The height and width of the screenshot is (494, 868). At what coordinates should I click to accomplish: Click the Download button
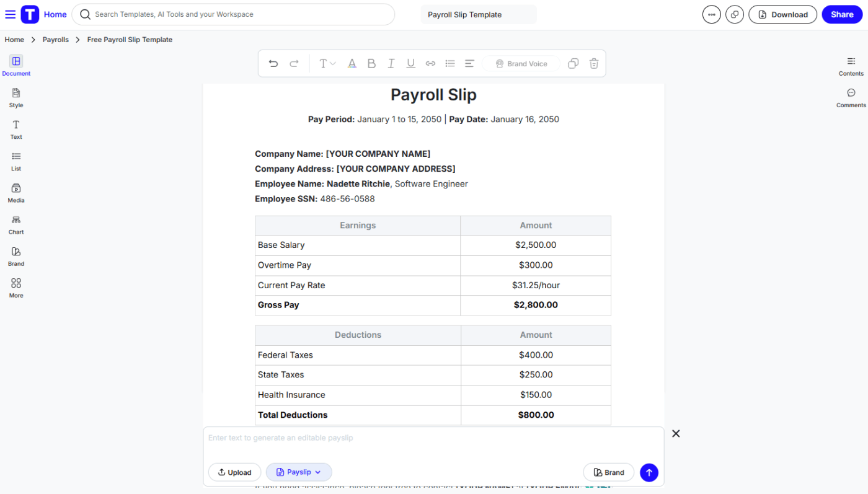pyautogui.click(x=782, y=14)
